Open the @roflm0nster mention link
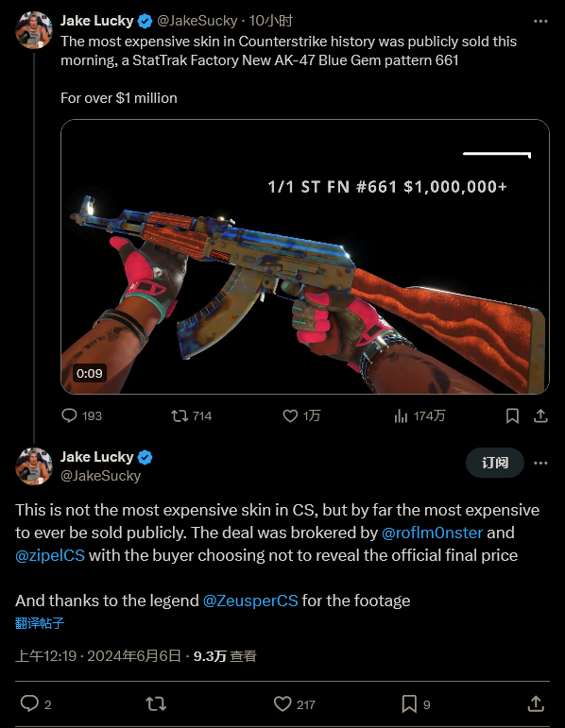This screenshot has height=728, width=565. 432,533
